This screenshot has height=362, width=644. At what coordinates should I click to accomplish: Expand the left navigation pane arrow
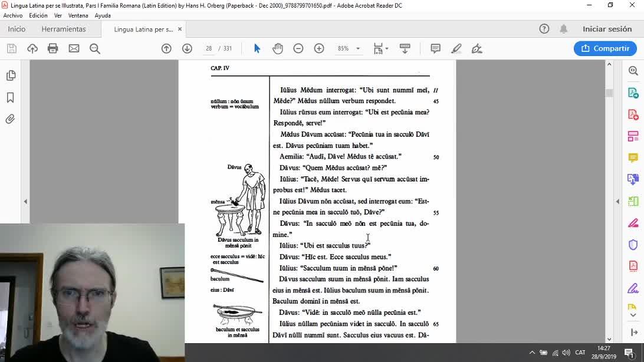(25, 202)
